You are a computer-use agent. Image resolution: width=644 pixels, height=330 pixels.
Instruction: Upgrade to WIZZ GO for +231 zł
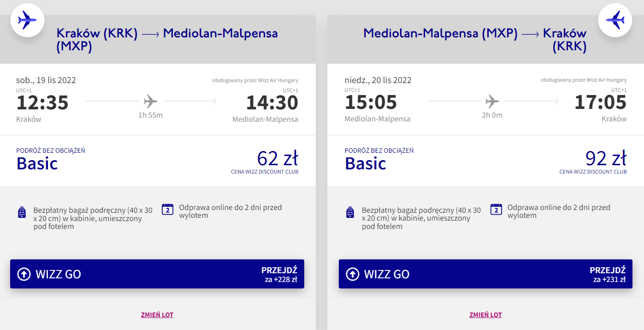[485, 274]
